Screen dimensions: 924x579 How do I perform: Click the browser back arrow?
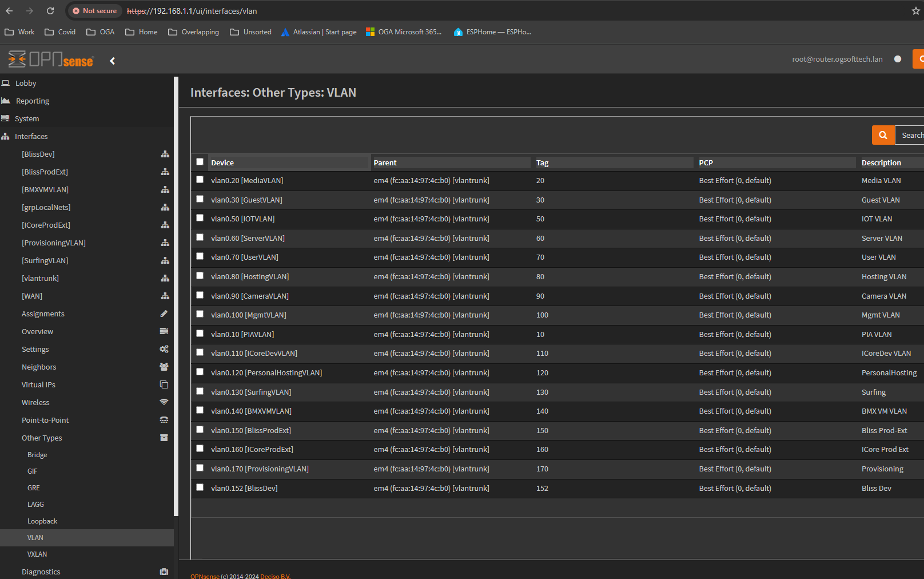point(9,11)
